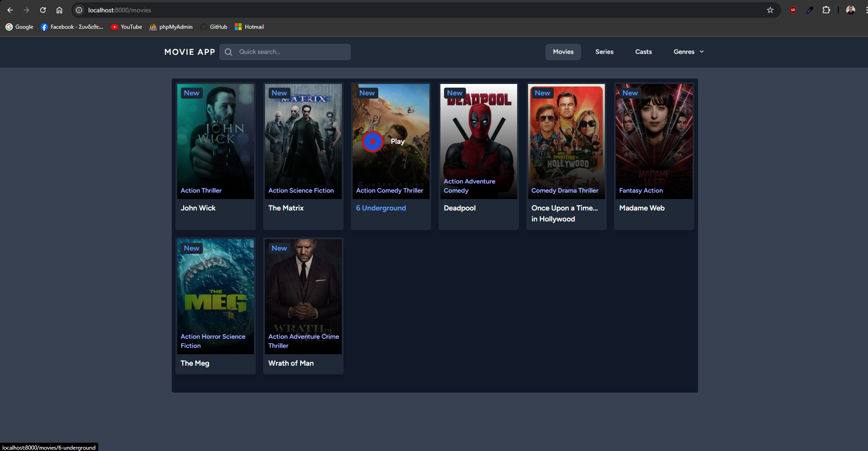Image resolution: width=868 pixels, height=451 pixels.
Task: Open the Deadpool poster
Action: [479, 142]
